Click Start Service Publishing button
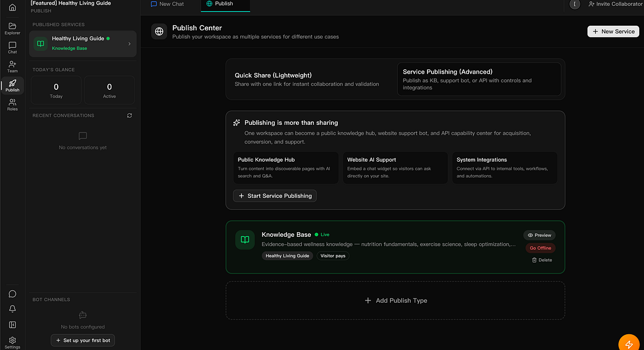This screenshot has height=350, width=644. [x=275, y=196]
